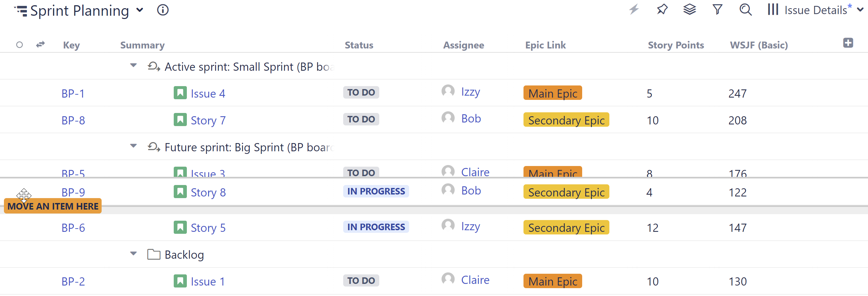This screenshot has width=868, height=296.
Task: Select the row circle toggle in the header
Action: [x=20, y=45]
